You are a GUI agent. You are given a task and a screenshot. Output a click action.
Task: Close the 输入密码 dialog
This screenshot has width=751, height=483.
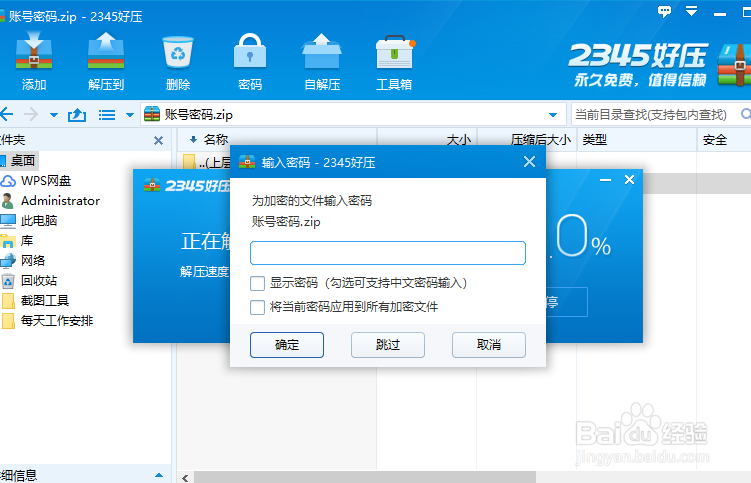click(x=529, y=162)
